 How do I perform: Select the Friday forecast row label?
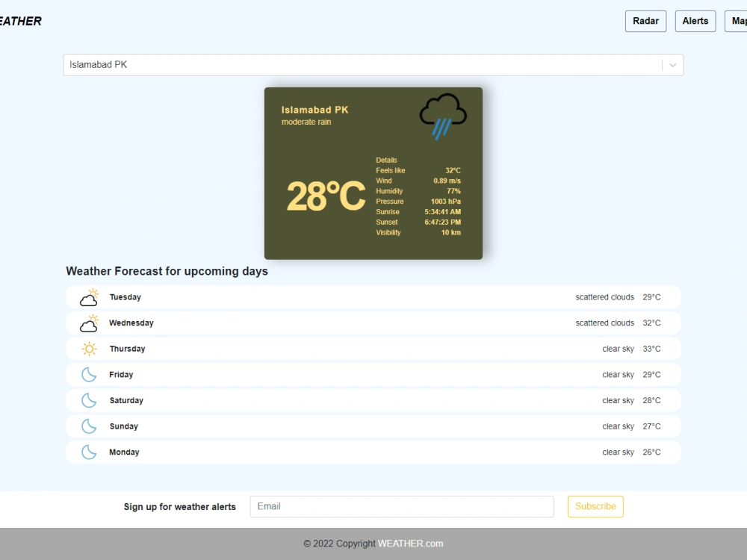coord(121,375)
